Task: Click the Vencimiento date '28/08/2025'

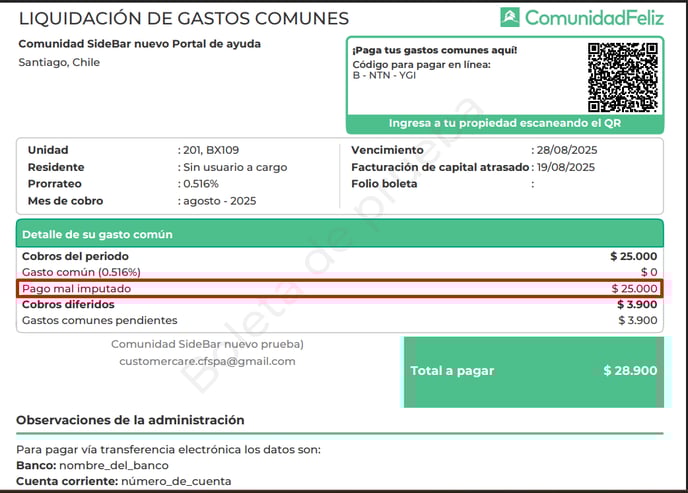Action: 567,150
